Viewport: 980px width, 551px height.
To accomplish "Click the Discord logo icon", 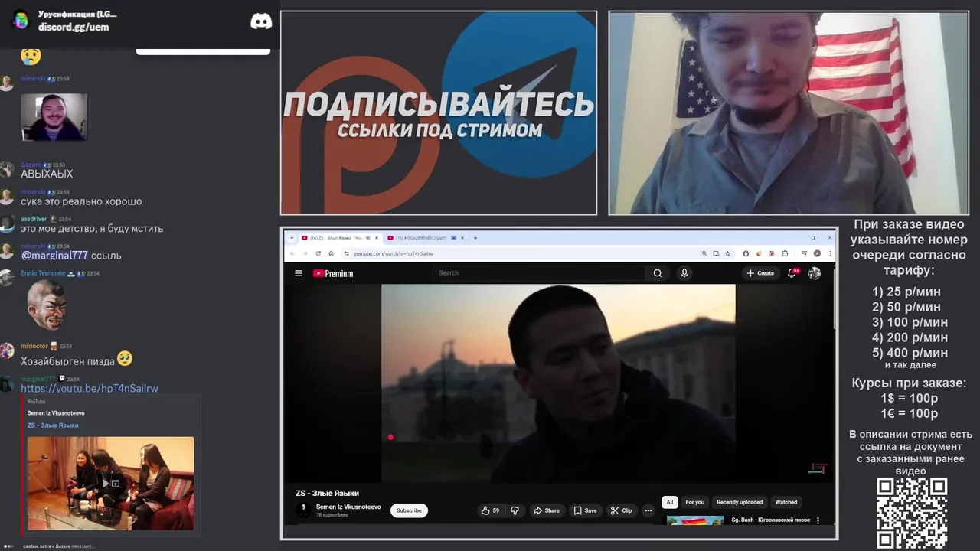I will click(x=261, y=21).
